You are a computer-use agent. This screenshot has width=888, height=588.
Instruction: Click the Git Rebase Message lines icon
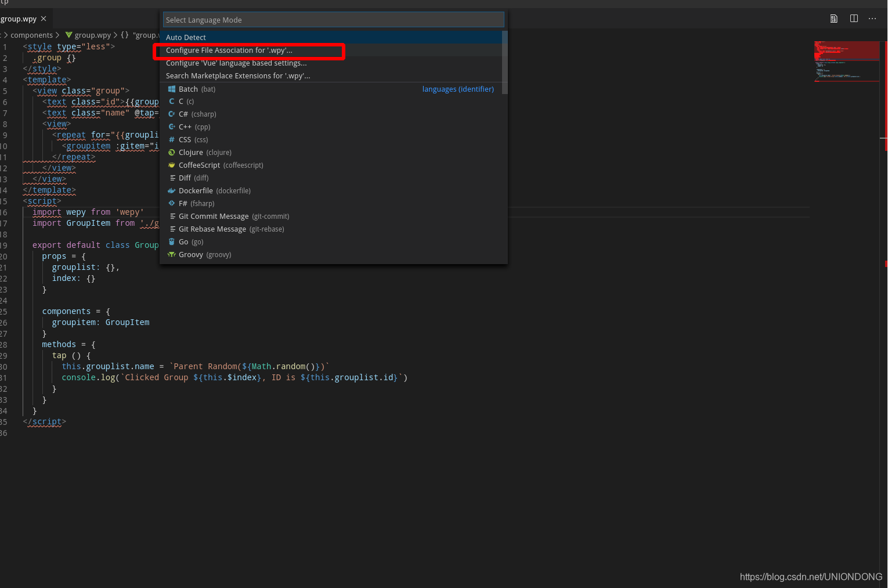click(x=172, y=229)
